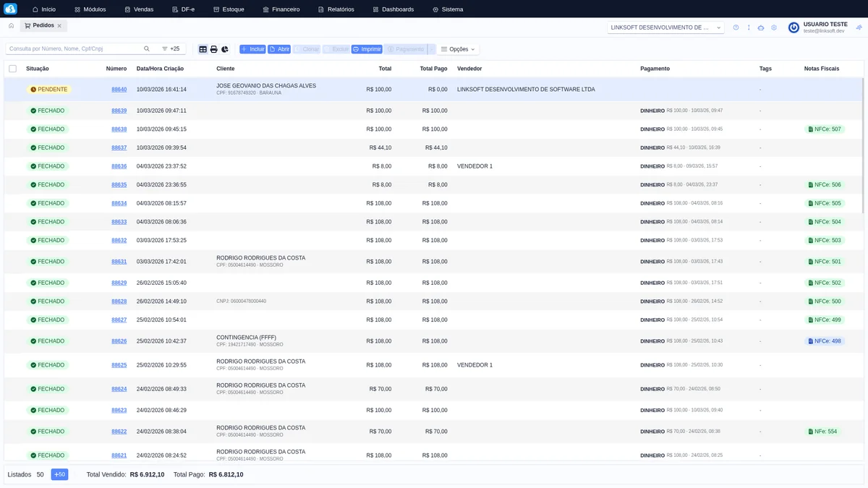This screenshot has height=488, width=868.
Task: Click the home icon beside Pedidos tab
Action: 11,25
